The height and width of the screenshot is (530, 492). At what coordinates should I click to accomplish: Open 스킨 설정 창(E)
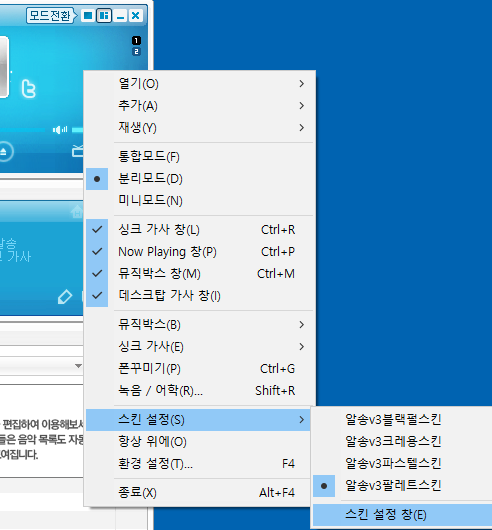(402, 515)
